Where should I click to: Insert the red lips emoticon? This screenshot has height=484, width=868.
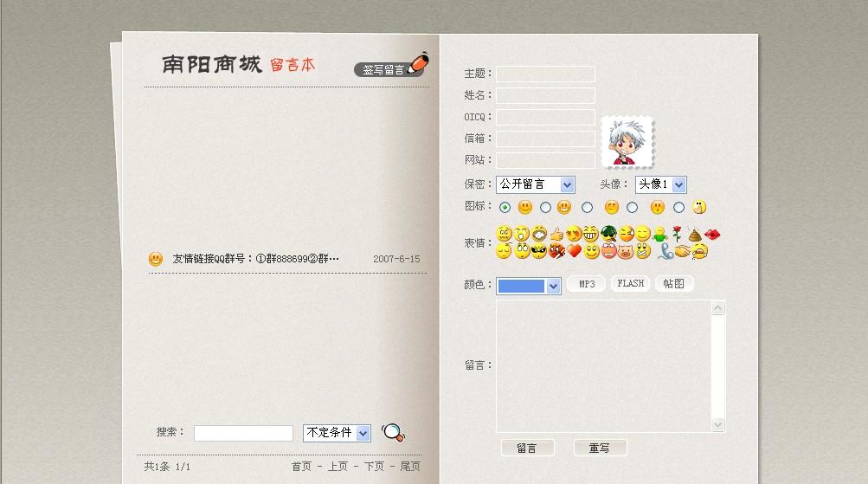tap(712, 235)
